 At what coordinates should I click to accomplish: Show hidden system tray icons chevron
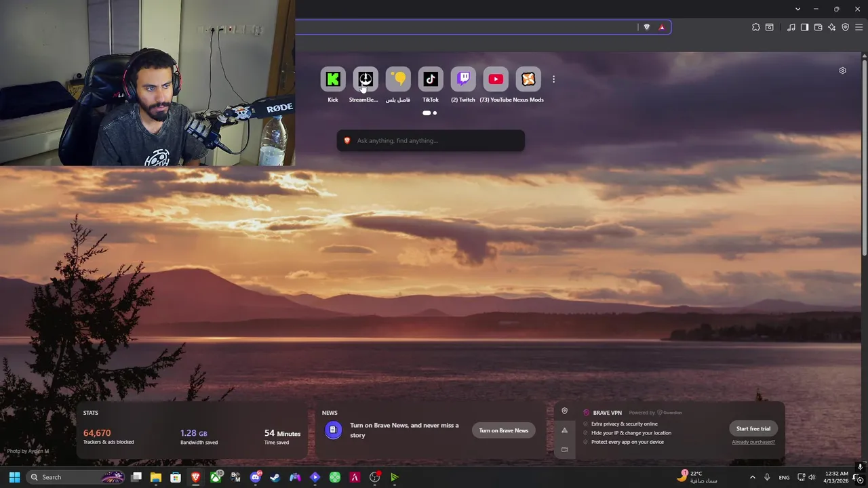(752, 477)
